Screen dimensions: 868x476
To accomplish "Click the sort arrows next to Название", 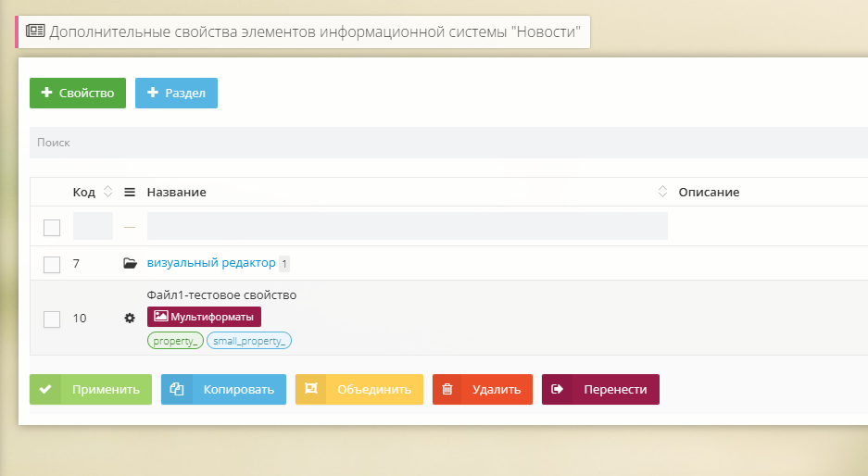I will pyautogui.click(x=662, y=192).
